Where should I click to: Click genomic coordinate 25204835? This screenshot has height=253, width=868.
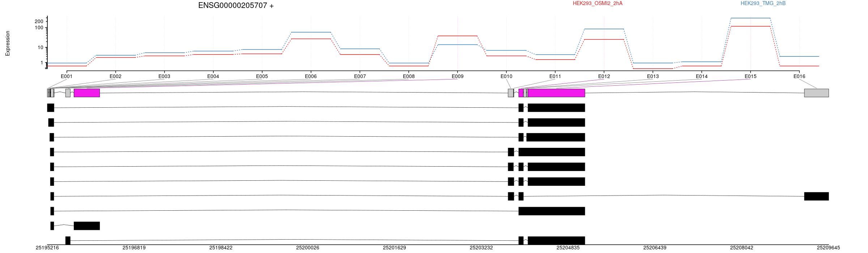568,248
